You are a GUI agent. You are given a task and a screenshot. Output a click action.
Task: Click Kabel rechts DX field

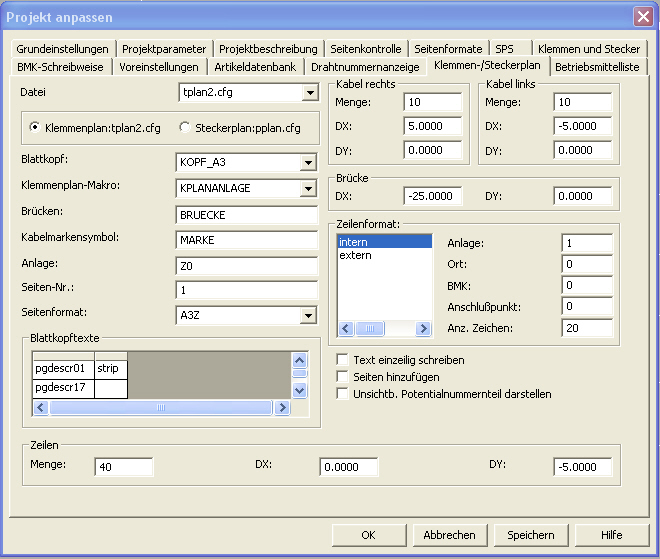[433, 126]
